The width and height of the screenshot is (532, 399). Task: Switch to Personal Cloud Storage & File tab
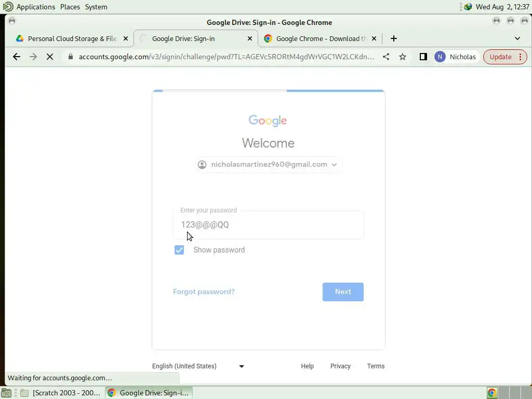click(x=72, y=38)
